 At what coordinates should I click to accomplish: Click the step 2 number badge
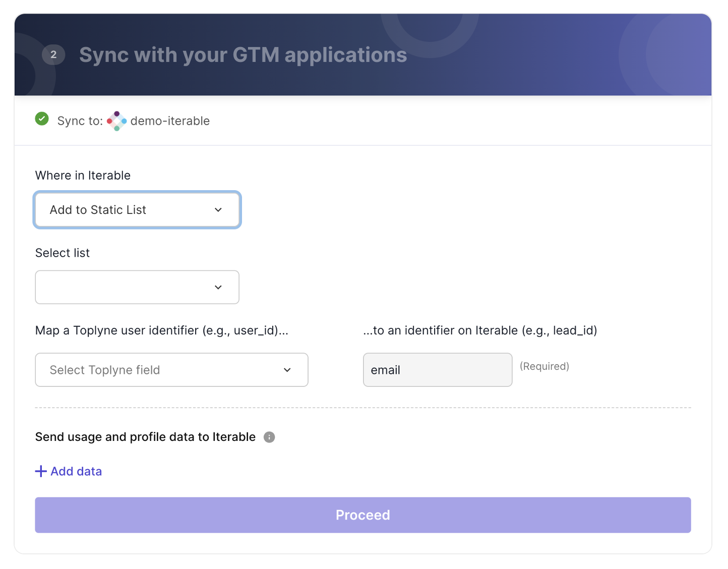pyautogui.click(x=53, y=54)
